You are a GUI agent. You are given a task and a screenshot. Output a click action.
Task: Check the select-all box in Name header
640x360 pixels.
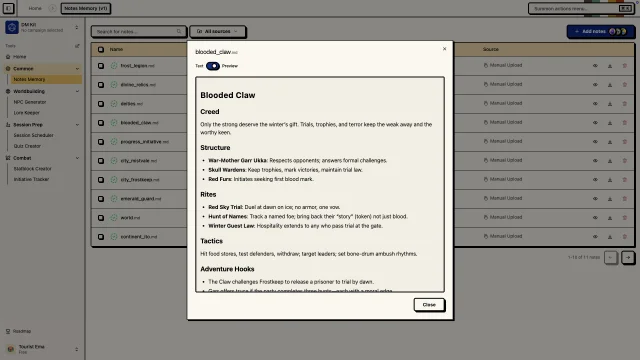[101, 49]
